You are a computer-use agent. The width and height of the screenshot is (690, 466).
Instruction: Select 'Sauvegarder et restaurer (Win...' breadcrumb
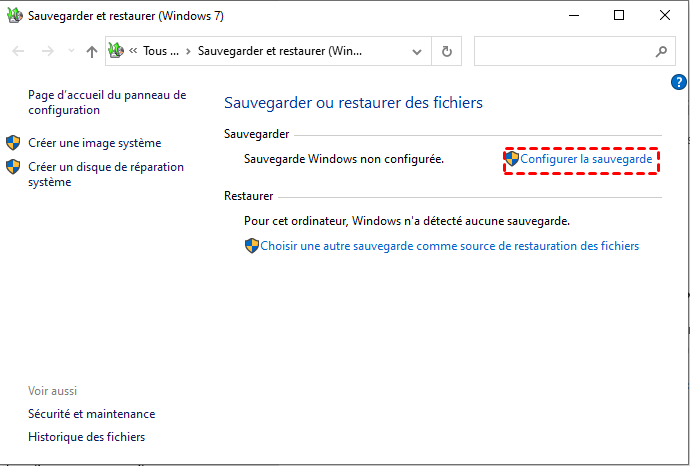pos(280,51)
